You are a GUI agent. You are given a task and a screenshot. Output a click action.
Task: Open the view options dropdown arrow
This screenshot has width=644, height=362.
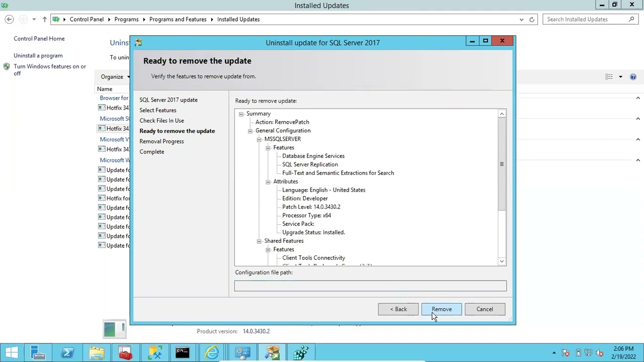[620, 76]
